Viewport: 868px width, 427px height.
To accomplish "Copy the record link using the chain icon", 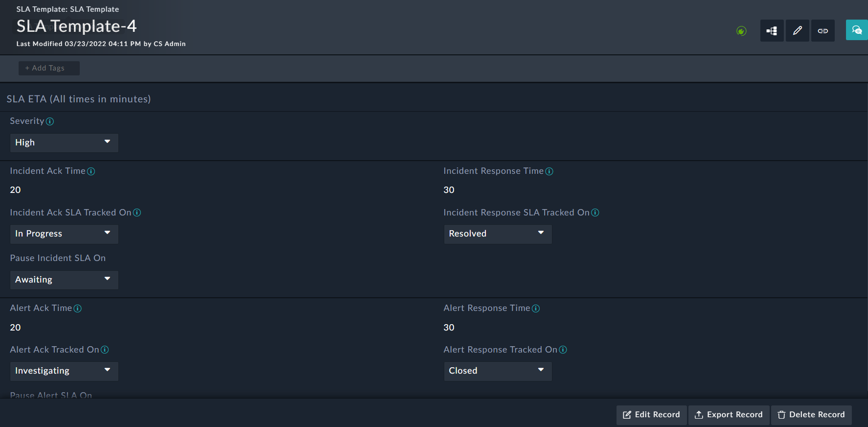I will [x=822, y=30].
